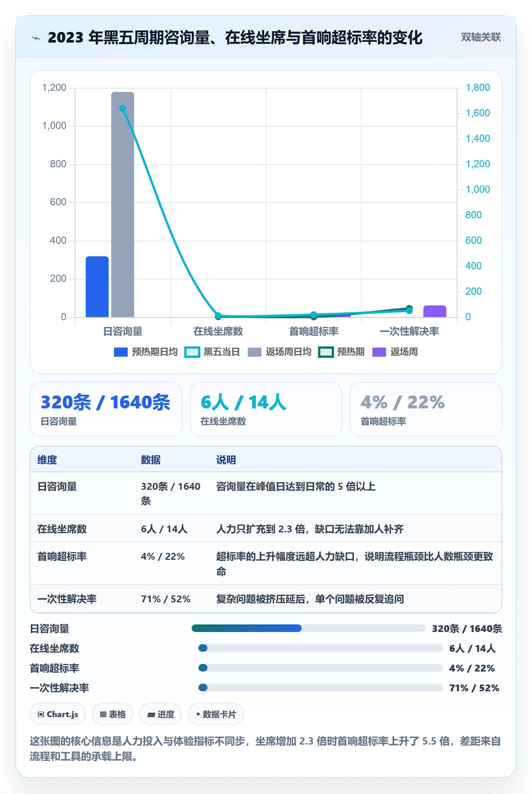
Task: Click the 一次性解决率 progress bar
Action: click(320, 688)
